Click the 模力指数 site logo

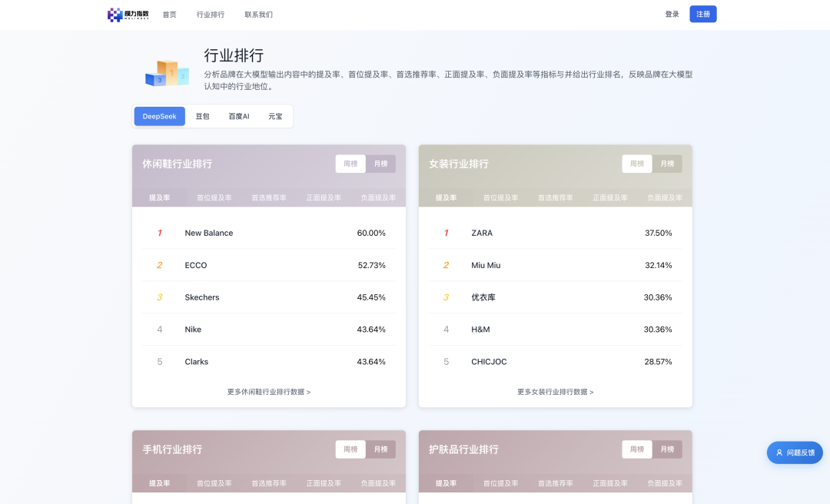point(128,15)
